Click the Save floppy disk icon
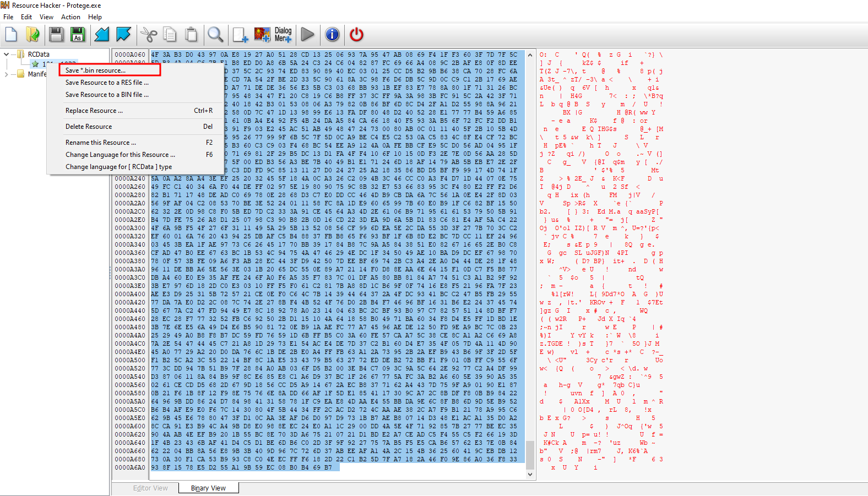868x496 pixels. point(56,35)
